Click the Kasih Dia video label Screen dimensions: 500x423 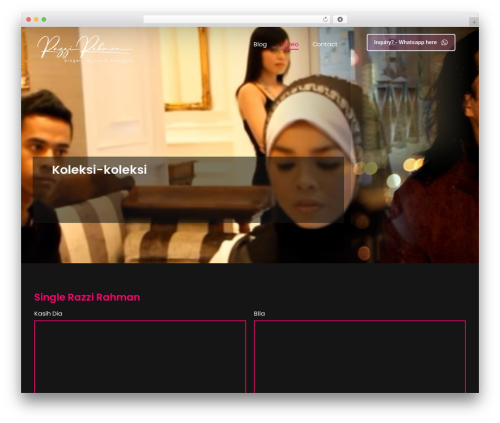(x=48, y=313)
